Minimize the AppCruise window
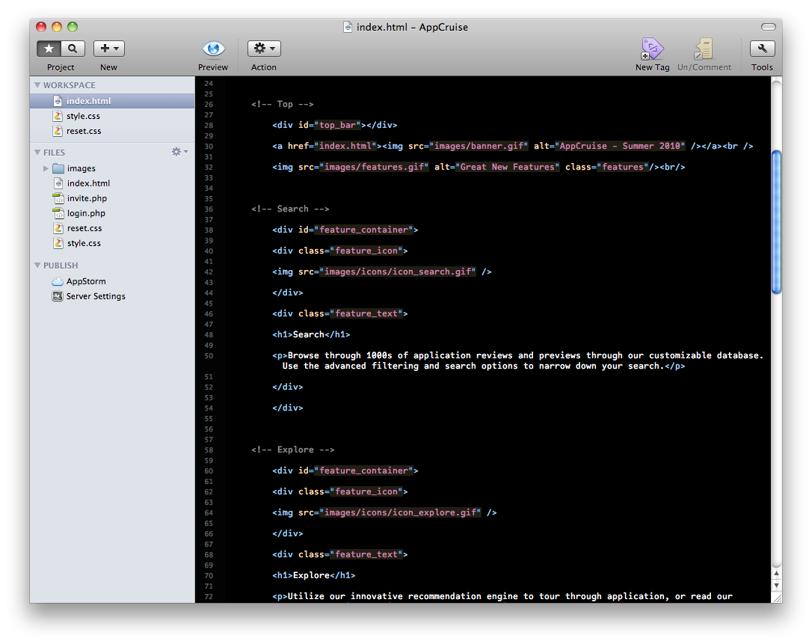Image resolution: width=812 pixels, height=644 pixels. (x=57, y=27)
